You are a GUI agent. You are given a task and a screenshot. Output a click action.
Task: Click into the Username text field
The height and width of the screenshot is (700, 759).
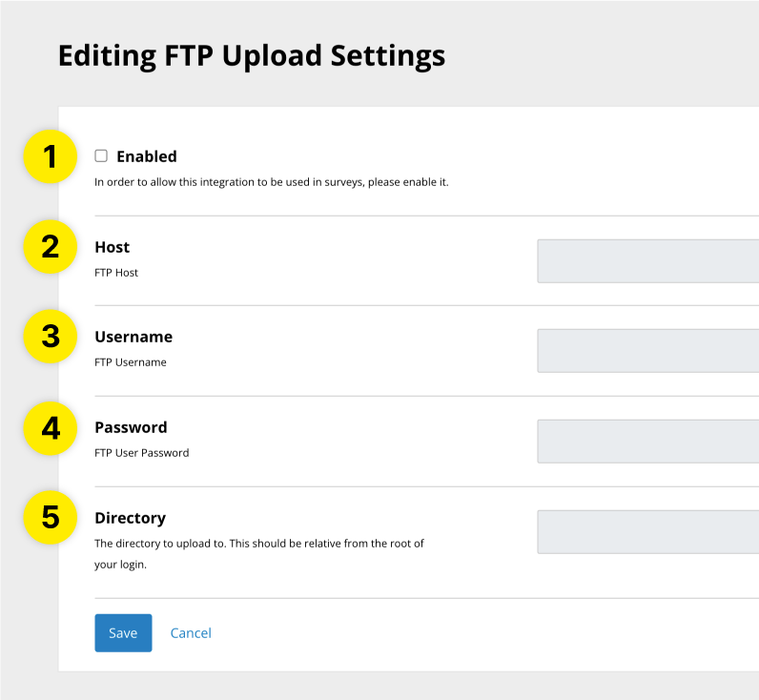(648, 351)
